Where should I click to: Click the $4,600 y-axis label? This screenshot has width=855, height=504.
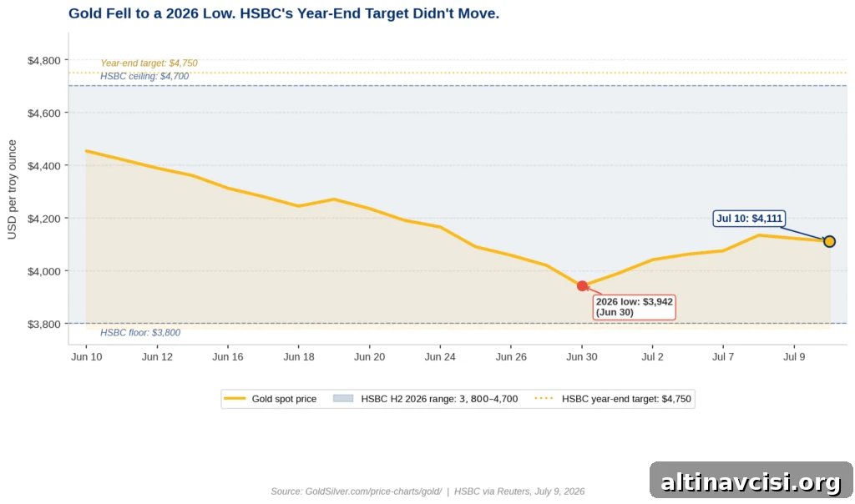coord(44,113)
